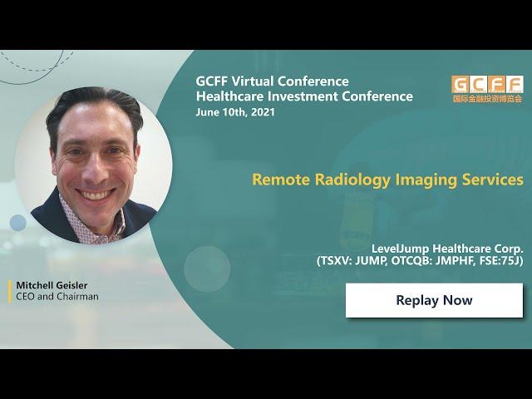Click the Remote Radiology Imaging Services title
The height and width of the screenshot is (399, 532).
pos(388,180)
